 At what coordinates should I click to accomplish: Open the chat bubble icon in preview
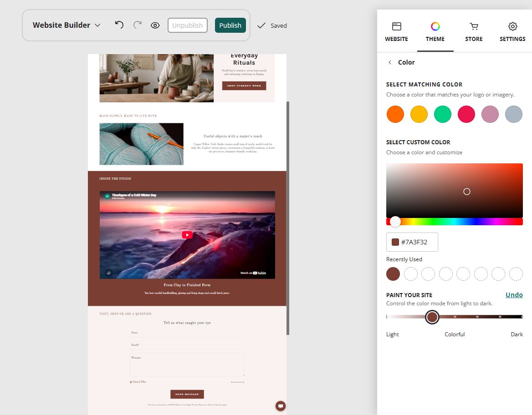[x=281, y=406]
